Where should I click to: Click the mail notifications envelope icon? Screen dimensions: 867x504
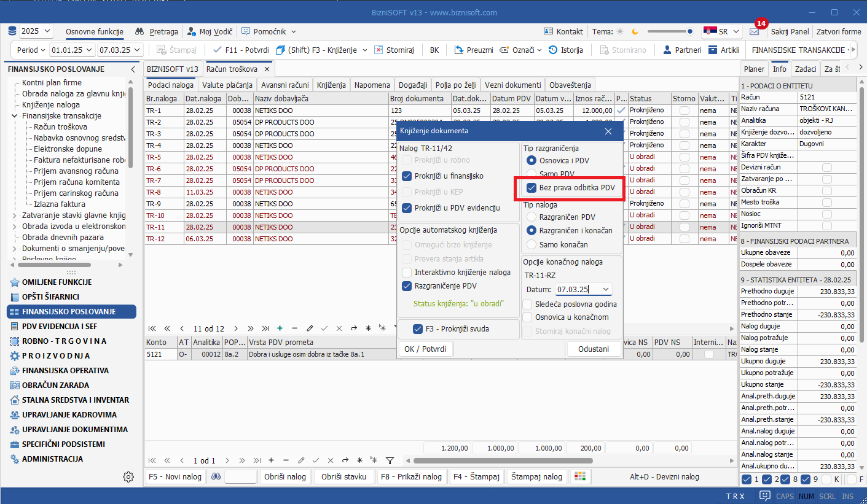pyautogui.click(x=754, y=32)
